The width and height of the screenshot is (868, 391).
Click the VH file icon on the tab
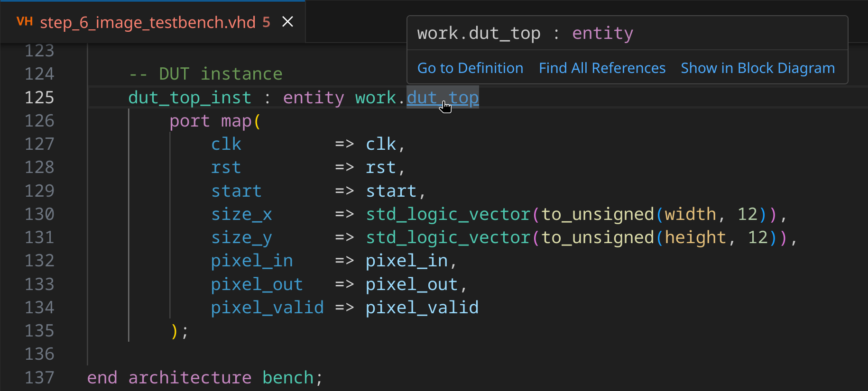click(x=24, y=22)
